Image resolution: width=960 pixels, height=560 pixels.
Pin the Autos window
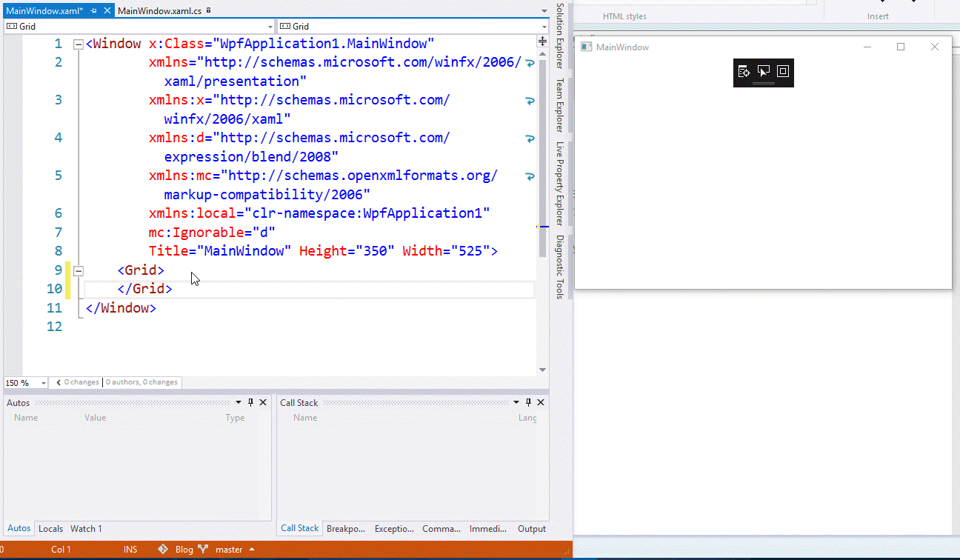[x=251, y=402]
